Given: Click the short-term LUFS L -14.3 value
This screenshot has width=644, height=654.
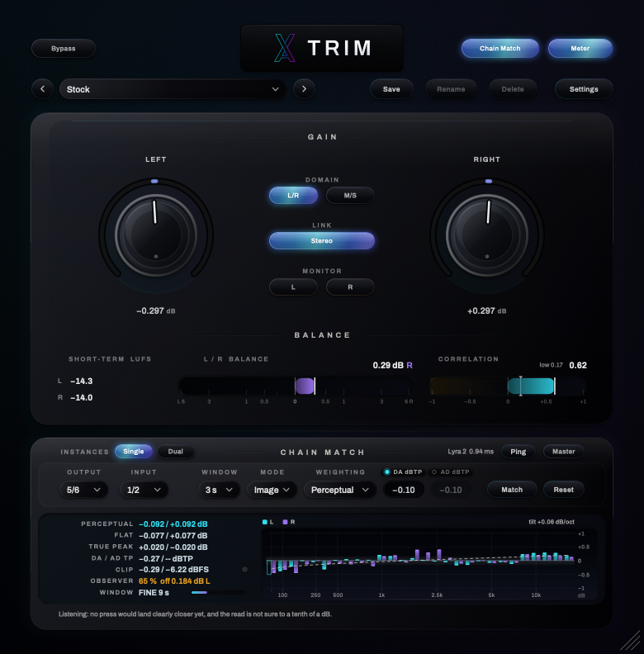Looking at the screenshot, I should [x=82, y=381].
